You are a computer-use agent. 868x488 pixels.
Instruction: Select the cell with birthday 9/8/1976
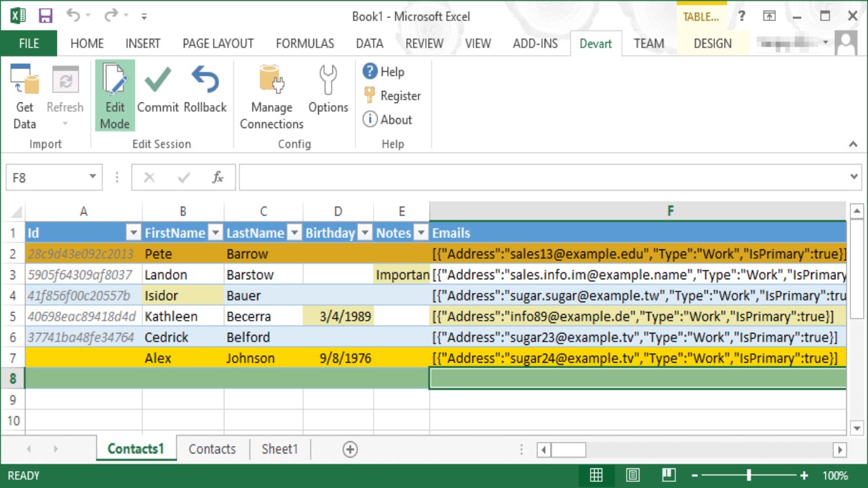point(338,358)
